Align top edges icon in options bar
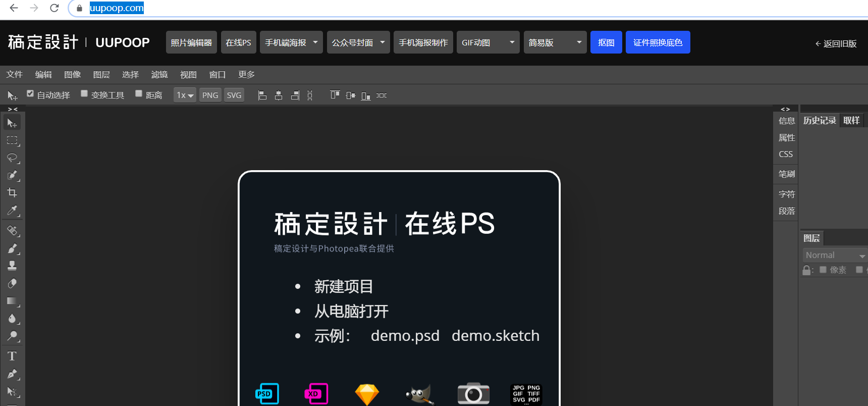868x406 pixels. (x=335, y=95)
